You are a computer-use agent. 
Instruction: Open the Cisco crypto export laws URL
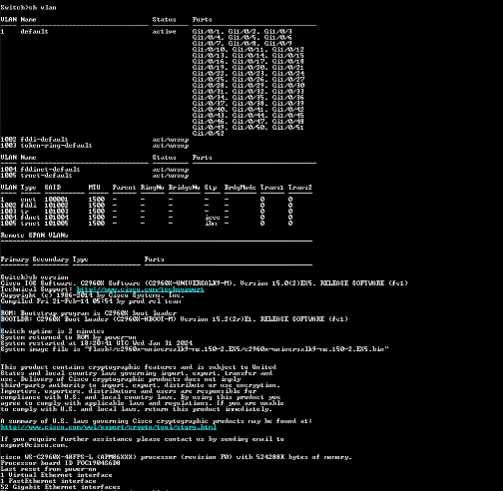[108, 427]
